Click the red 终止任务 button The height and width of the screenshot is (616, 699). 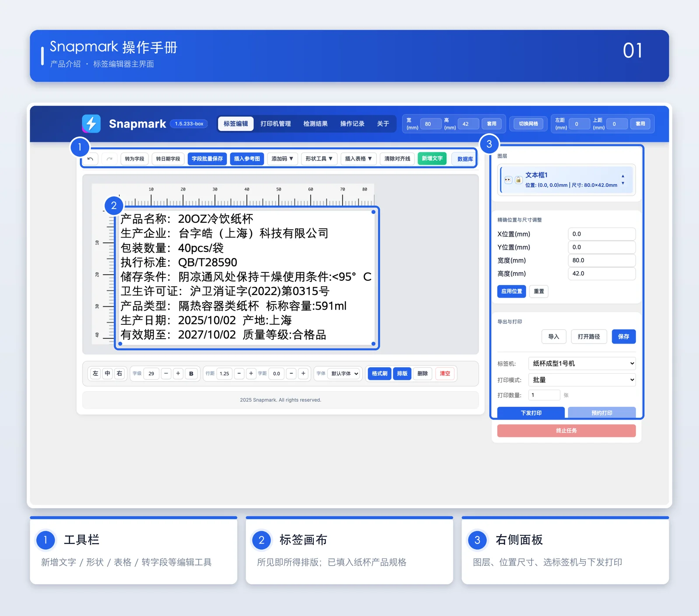pos(566,430)
